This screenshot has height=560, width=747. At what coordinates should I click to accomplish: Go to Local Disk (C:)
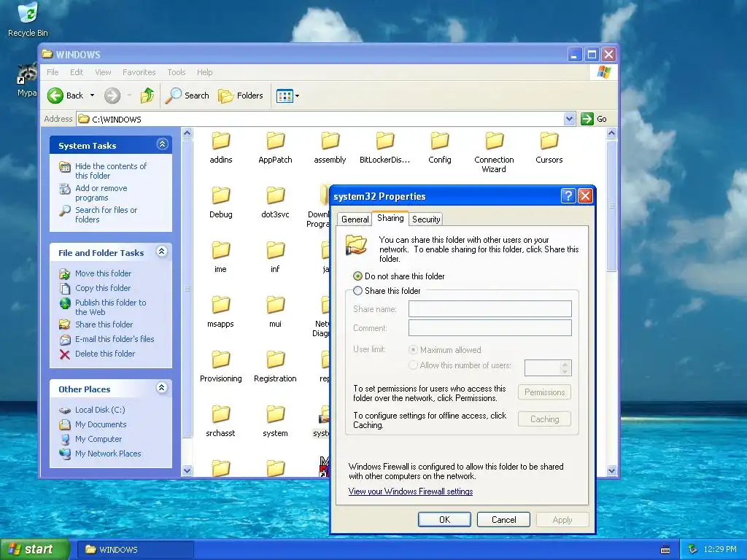point(99,410)
